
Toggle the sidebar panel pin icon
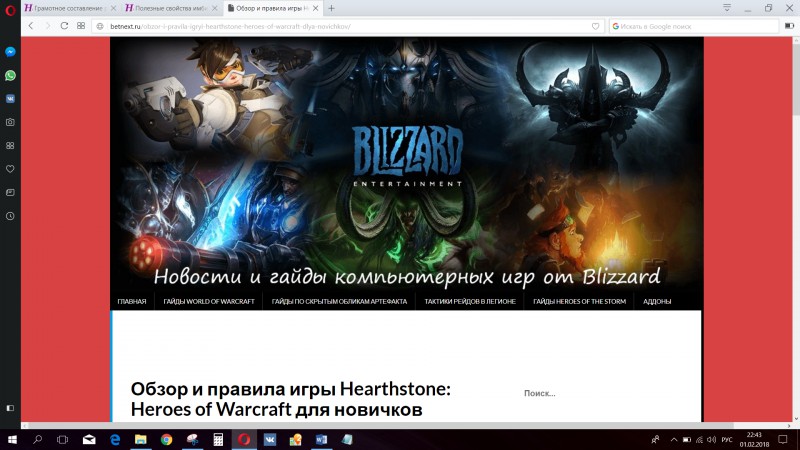pyautogui.click(x=10, y=408)
